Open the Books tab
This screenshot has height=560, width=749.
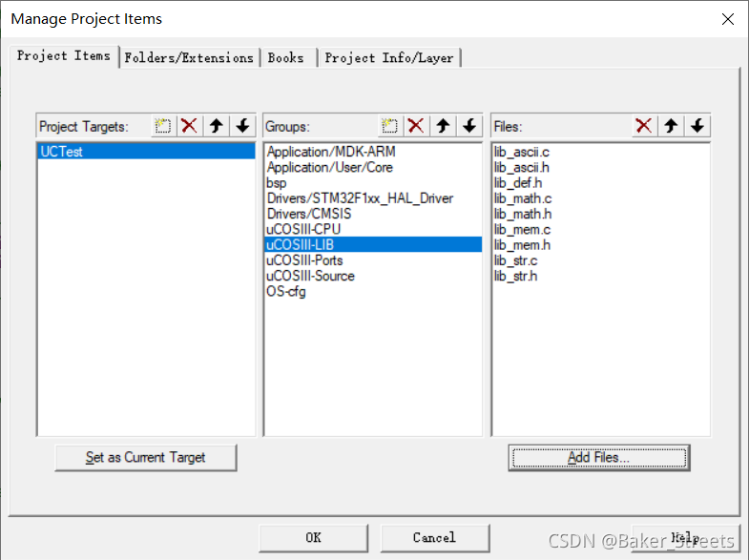[x=285, y=58]
